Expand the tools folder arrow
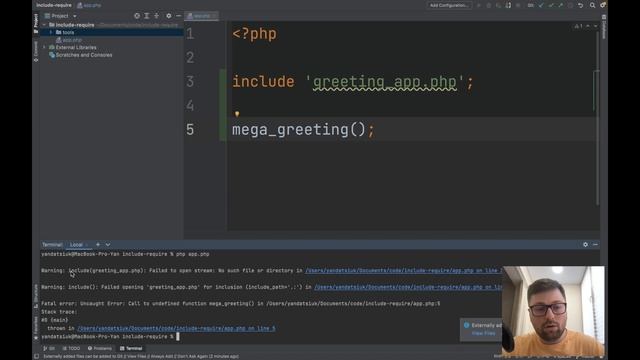The height and width of the screenshot is (360, 640). pyautogui.click(x=51, y=32)
